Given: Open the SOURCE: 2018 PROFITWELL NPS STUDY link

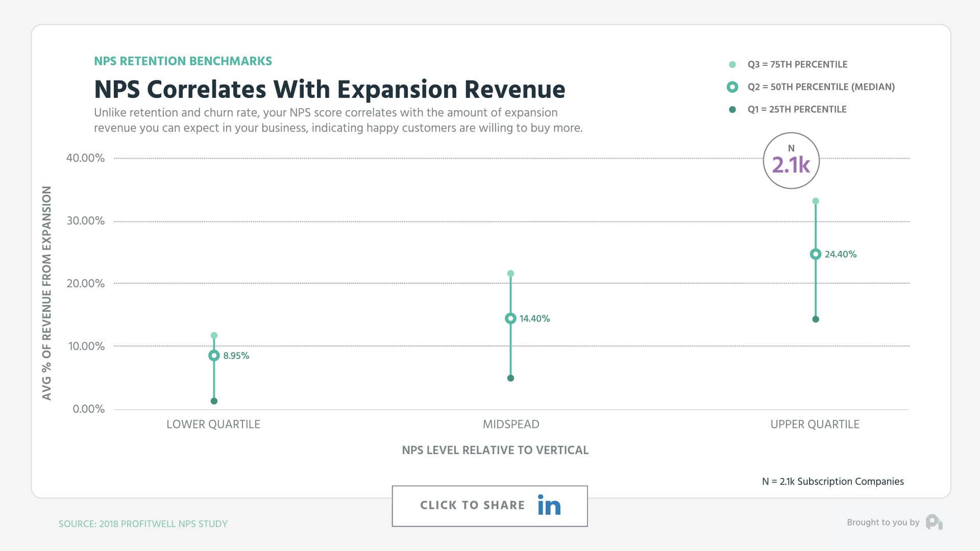Looking at the screenshot, I should click(142, 523).
